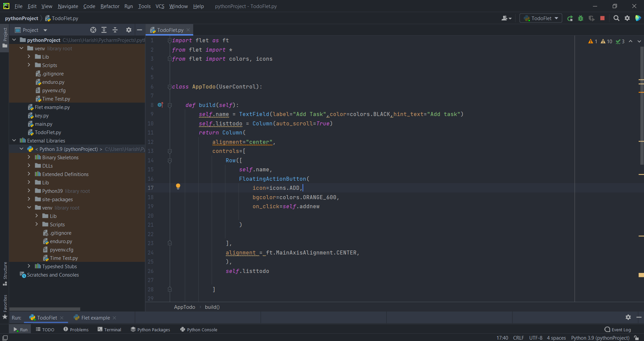Toggle the Structure tool window stripe
644x341 pixels.
(5, 273)
